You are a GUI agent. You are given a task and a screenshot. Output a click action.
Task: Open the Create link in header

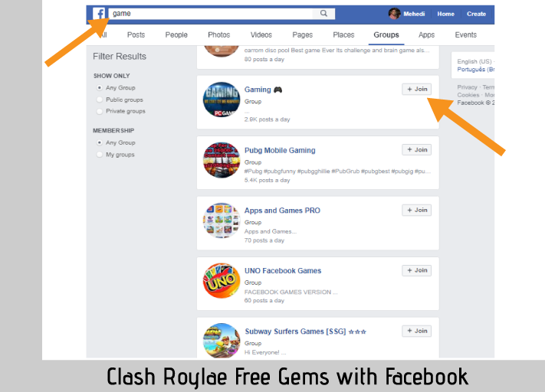tap(476, 14)
